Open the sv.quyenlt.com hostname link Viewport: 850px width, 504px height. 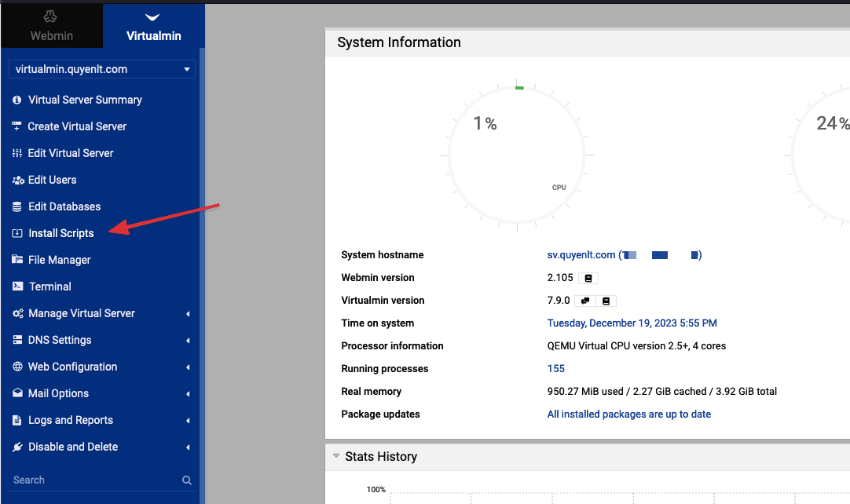click(581, 255)
